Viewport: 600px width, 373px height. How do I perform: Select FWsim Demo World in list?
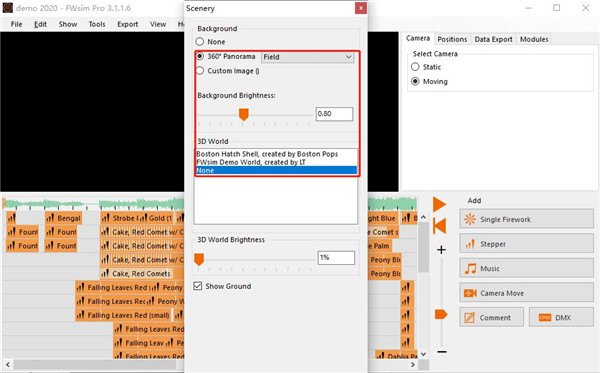276,162
